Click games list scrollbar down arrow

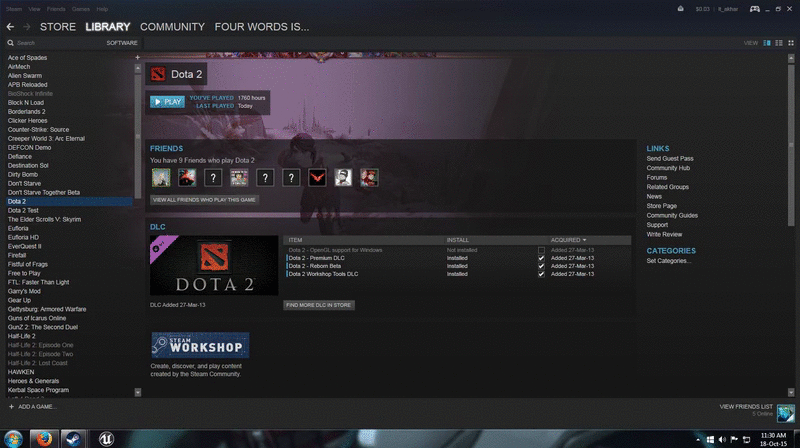click(137, 392)
